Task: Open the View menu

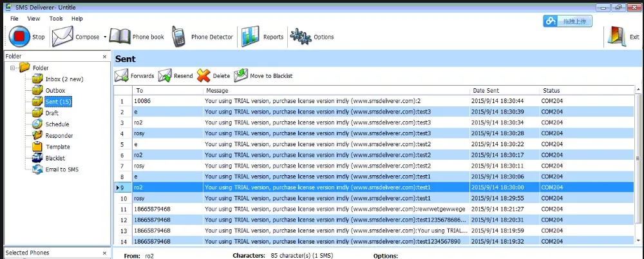Action: pyautogui.click(x=33, y=19)
